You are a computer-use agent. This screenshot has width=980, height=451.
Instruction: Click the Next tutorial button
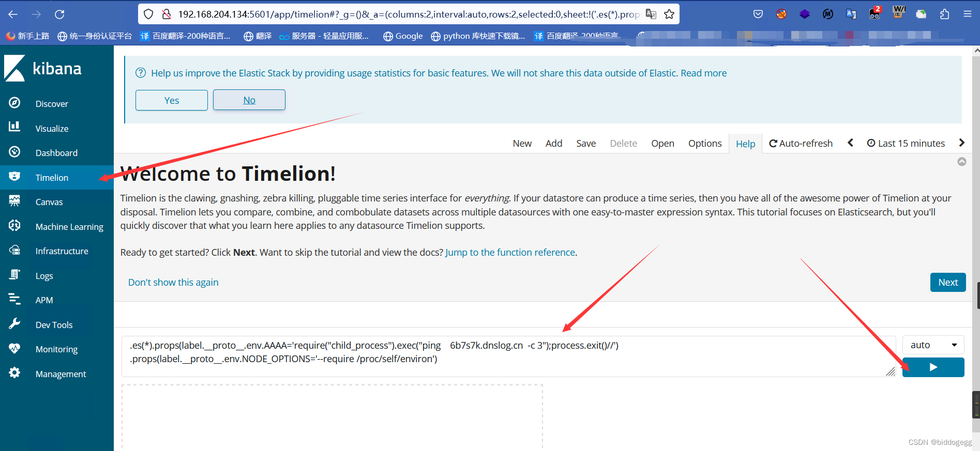point(948,283)
